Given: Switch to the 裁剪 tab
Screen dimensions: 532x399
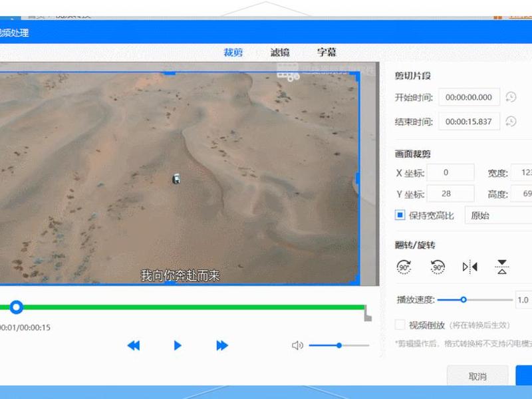Looking at the screenshot, I should [233, 53].
